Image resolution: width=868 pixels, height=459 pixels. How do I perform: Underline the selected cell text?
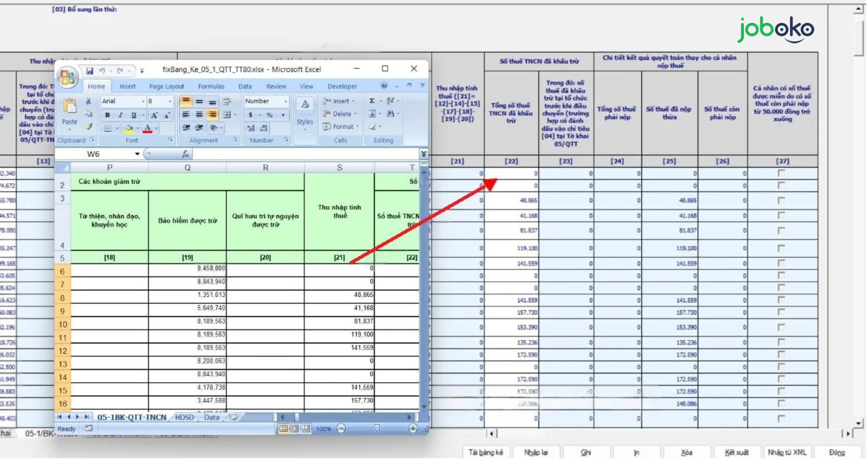pyautogui.click(x=133, y=115)
